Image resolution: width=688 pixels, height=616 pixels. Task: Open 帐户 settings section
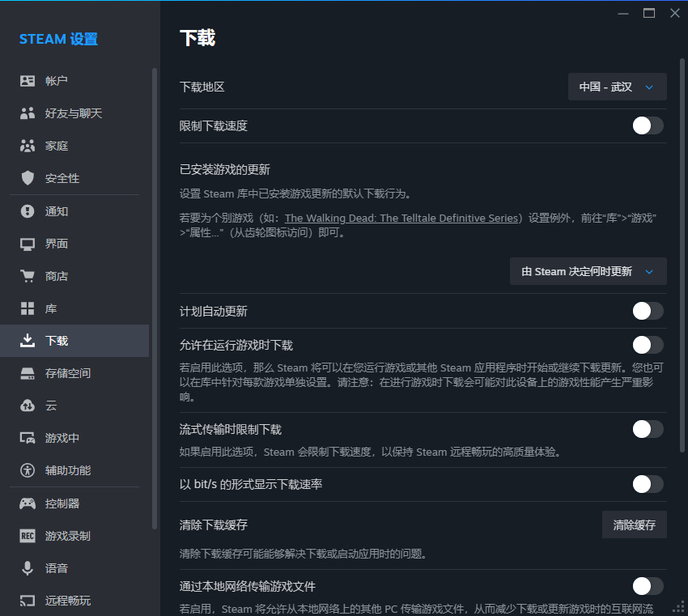point(74,81)
